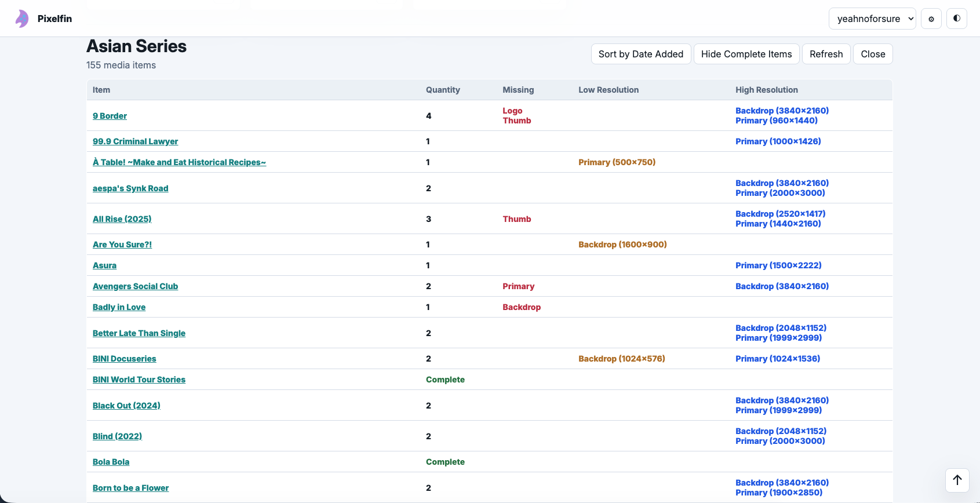The width and height of the screenshot is (980, 503).
Task: Click Complete status for BINI World Tour Stories
Action: pyautogui.click(x=445, y=380)
